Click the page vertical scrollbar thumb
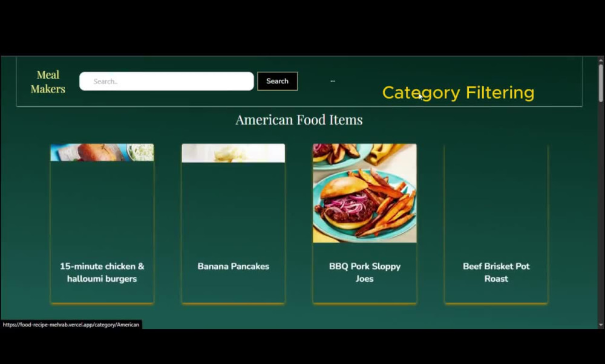605x364 pixels. click(601, 83)
